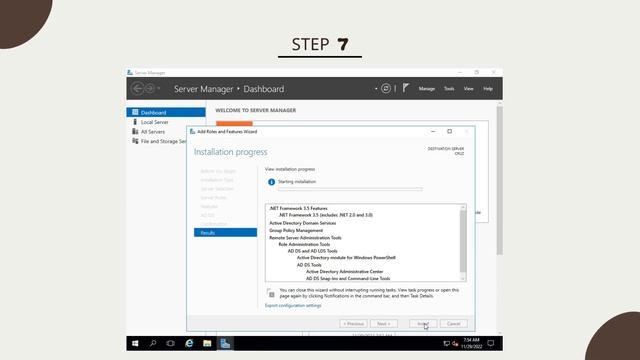Maximize the Add Roles and Features Wizard
The width and height of the screenshot is (640, 360).
click(449, 131)
